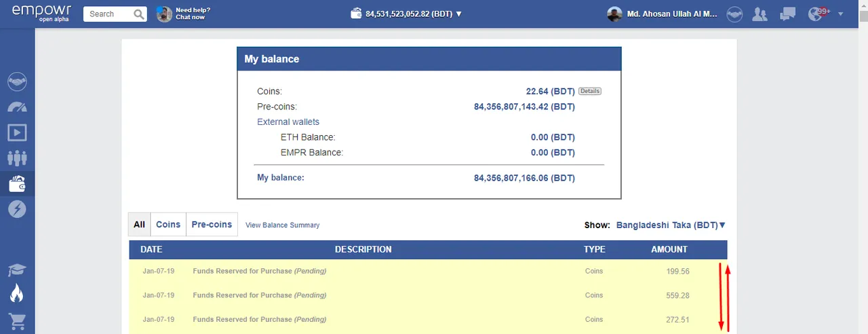
Task: Click the AMOUNT column header
Action: click(669, 249)
